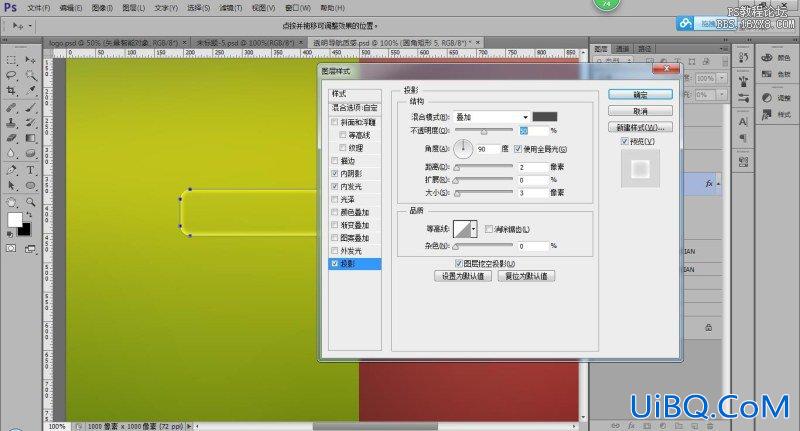
Task: Open the contour 等高线 picker arrow
Action: [x=474, y=230]
